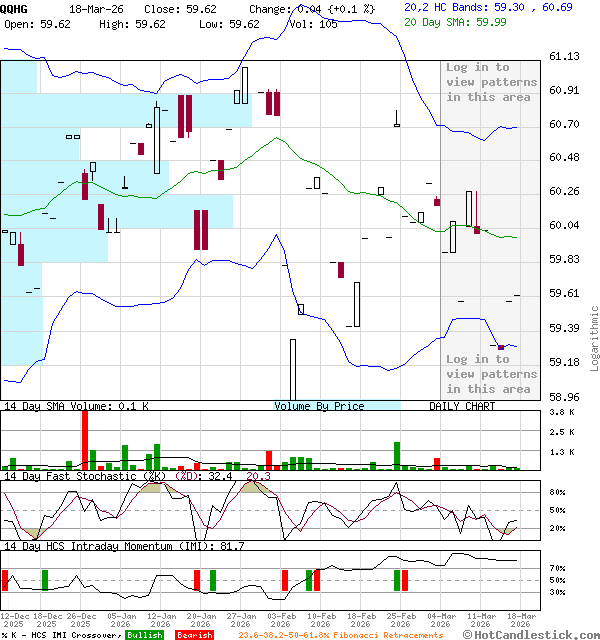Click the lower 'Log in to view patterns' notice
The image size is (600, 640).
click(x=491, y=374)
